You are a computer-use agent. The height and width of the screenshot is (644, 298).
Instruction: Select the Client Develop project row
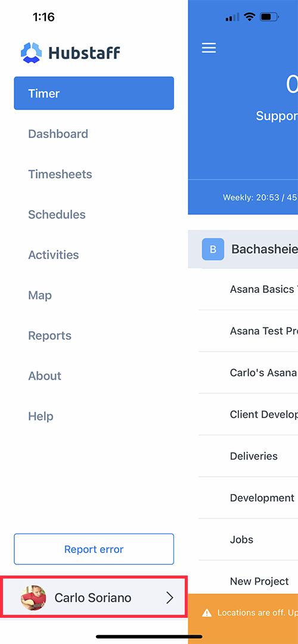pyautogui.click(x=249, y=414)
